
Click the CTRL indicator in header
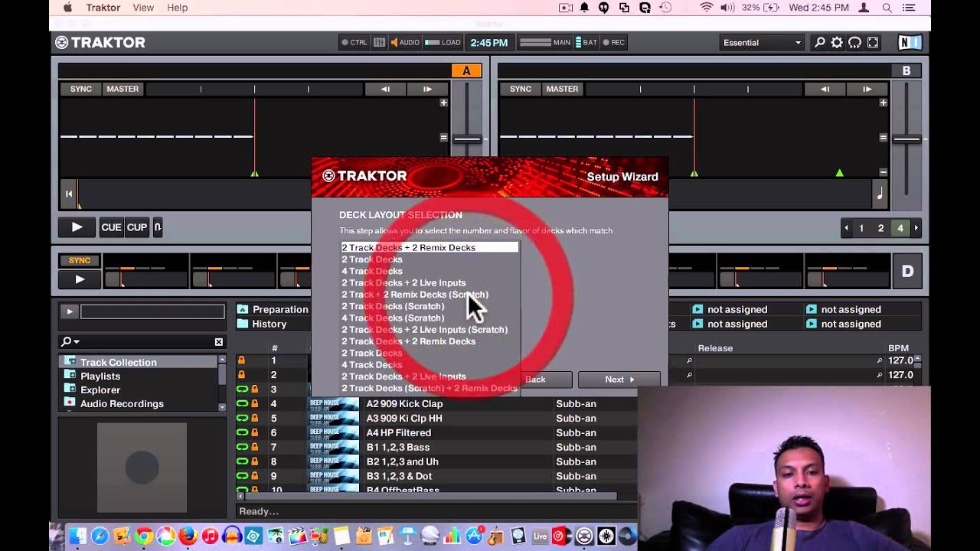(x=354, y=43)
